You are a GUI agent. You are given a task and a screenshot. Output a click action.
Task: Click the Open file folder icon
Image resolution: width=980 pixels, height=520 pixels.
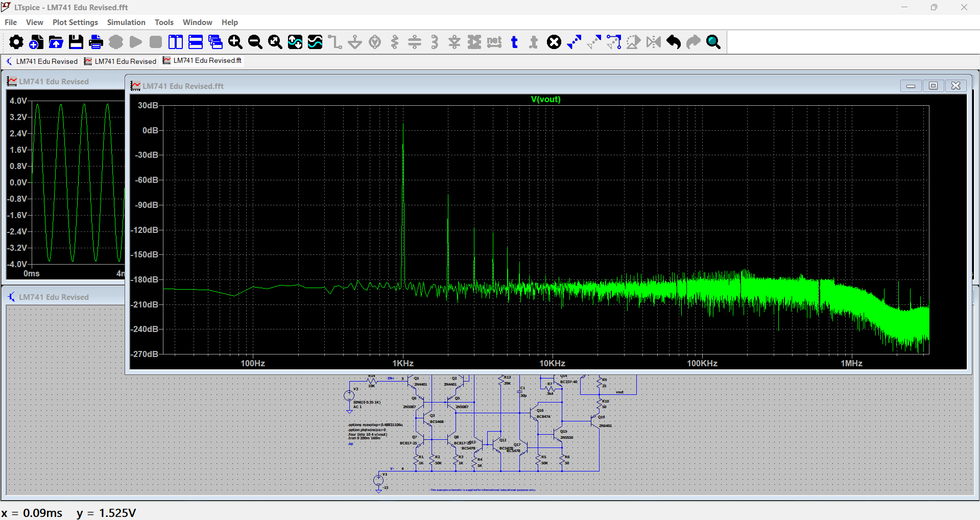(56, 42)
